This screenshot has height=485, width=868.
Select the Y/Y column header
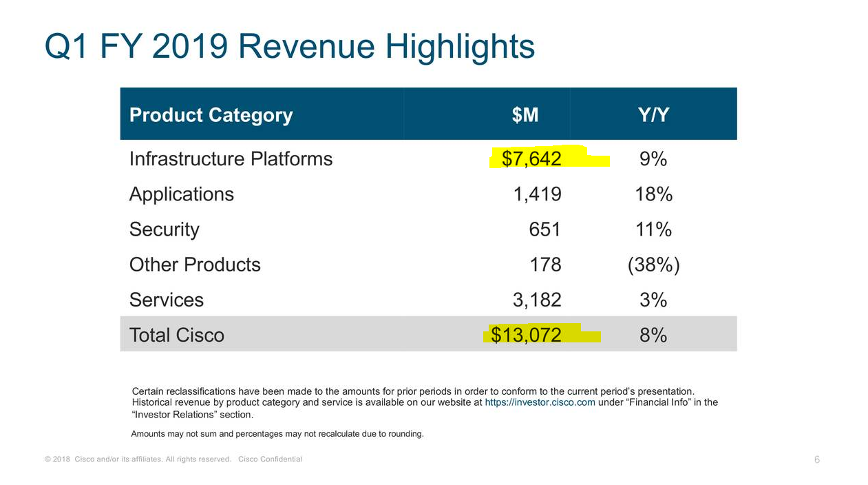(x=653, y=115)
